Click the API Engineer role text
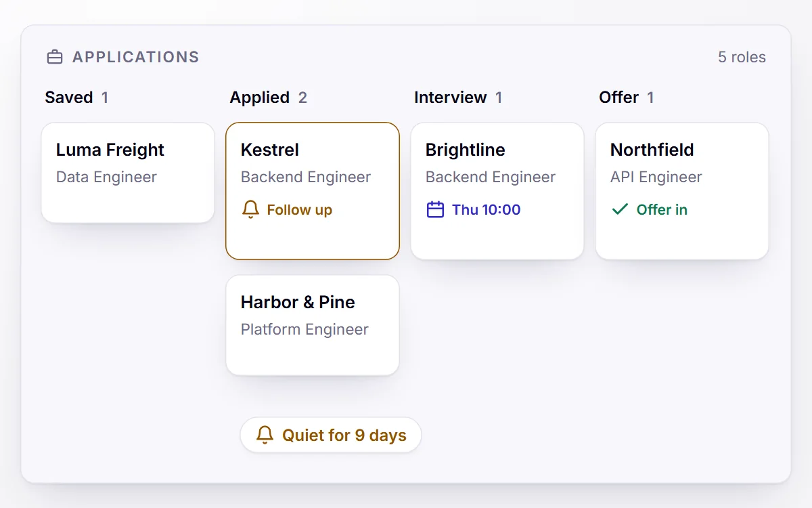The image size is (812, 508). tap(656, 177)
